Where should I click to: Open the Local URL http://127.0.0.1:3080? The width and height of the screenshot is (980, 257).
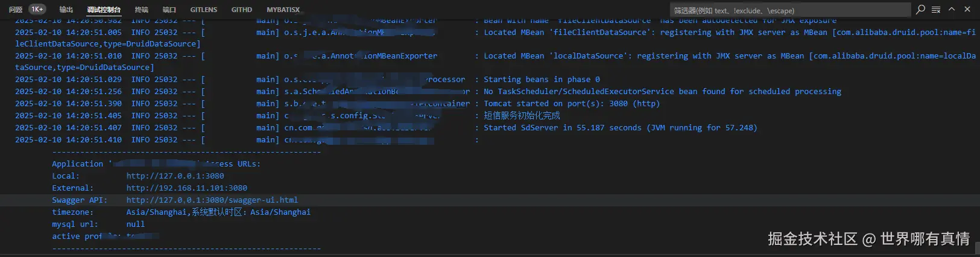tap(175, 176)
